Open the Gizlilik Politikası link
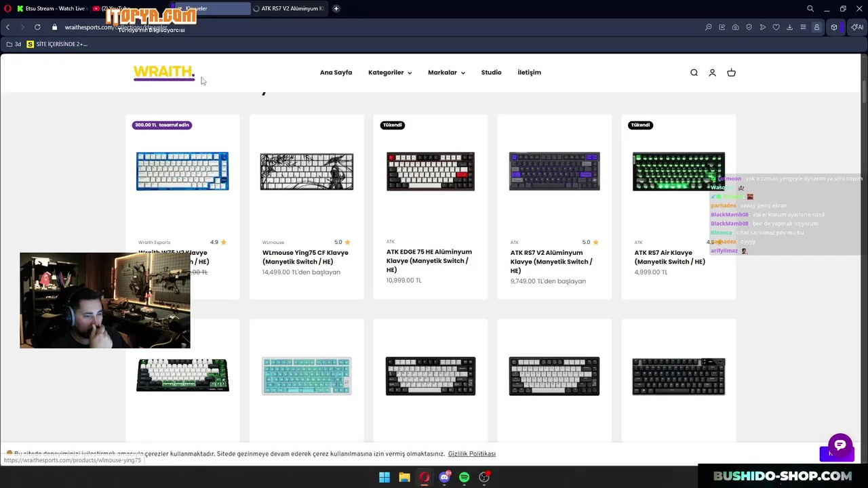Image resolution: width=868 pixels, height=488 pixels. pyautogui.click(x=471, y=454)
